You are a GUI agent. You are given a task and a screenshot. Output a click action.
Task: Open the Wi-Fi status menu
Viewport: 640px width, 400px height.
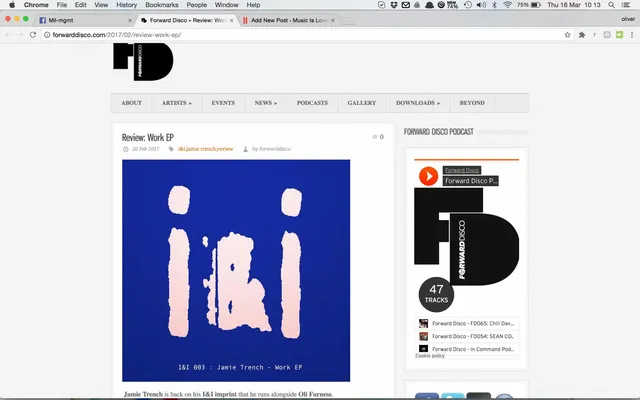507,5
